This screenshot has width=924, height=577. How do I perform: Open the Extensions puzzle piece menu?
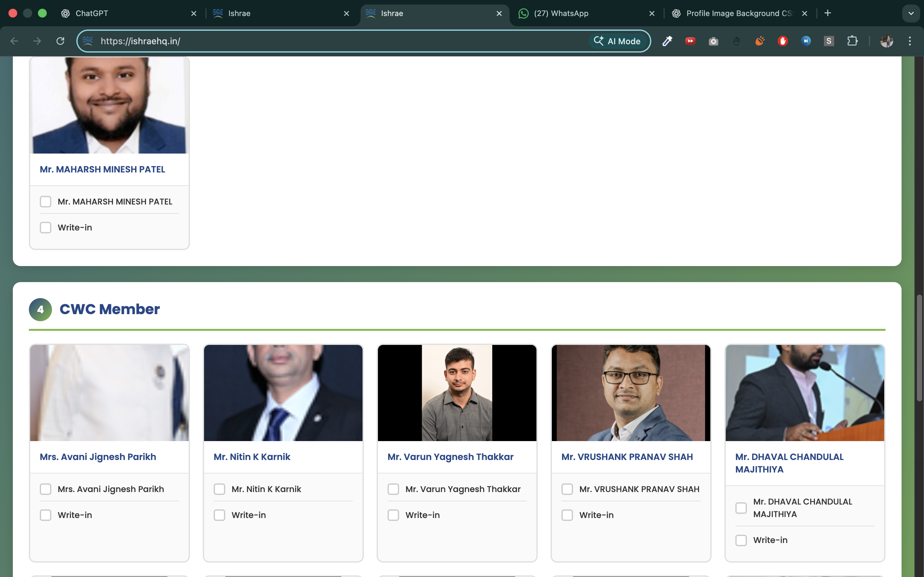click(x=852, y=41)
